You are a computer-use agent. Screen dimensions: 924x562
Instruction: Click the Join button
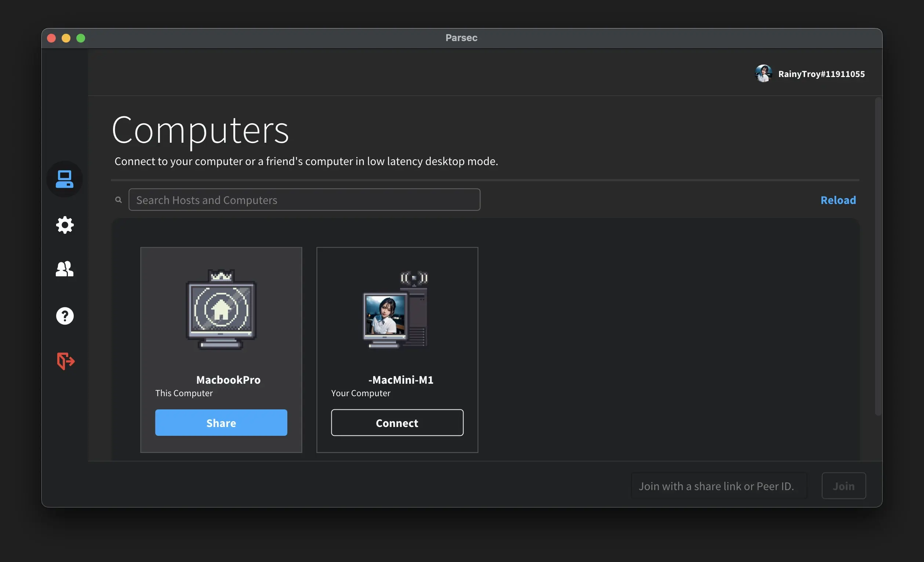click(844, 486)
